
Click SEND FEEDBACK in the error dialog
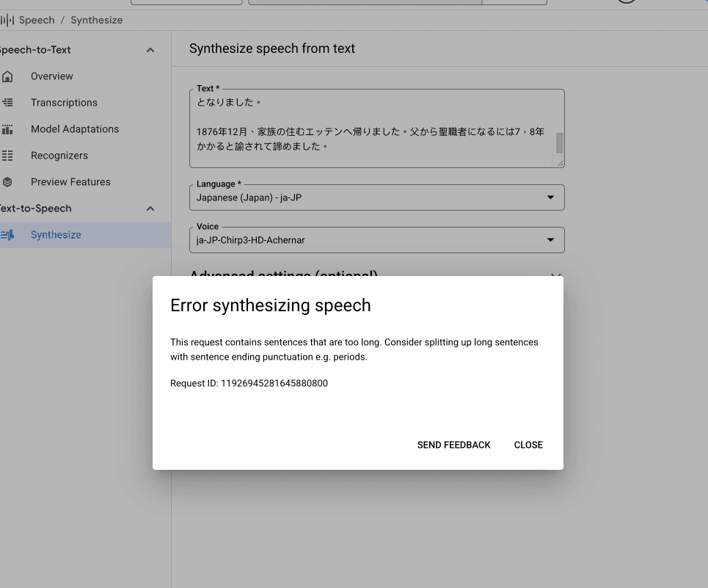point(454,445)
